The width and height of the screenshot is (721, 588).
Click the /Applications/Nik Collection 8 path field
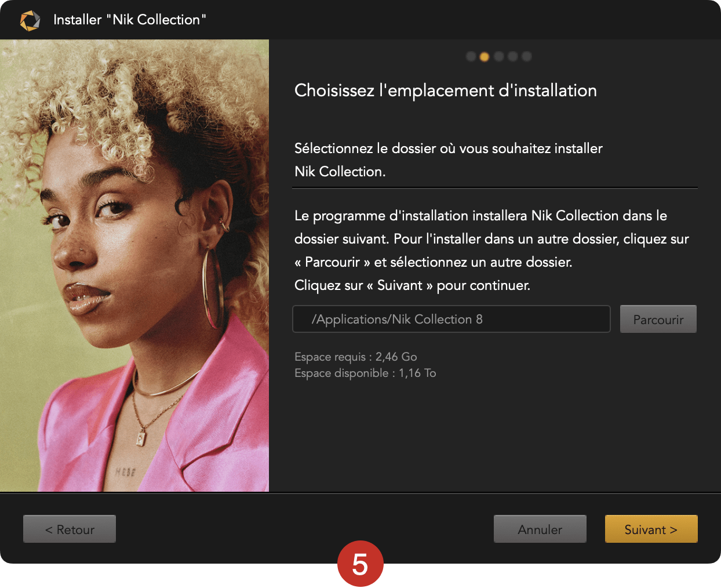(451, 319)
